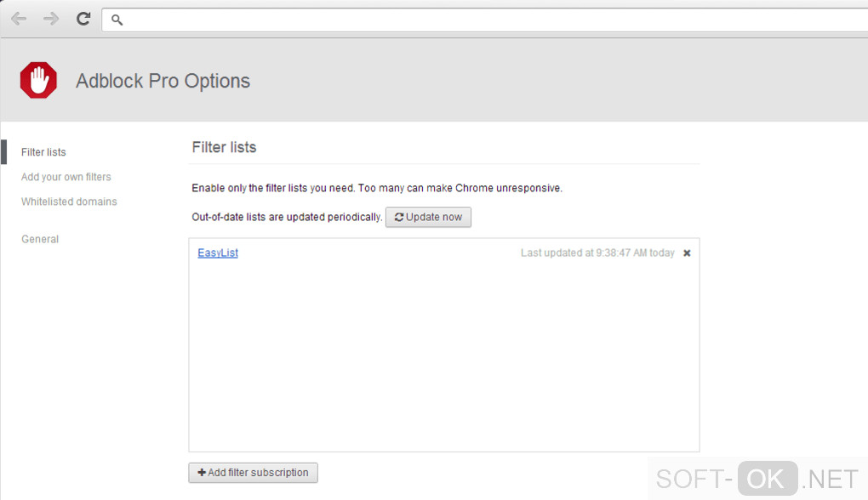Viewport: 868px width, 500px height.
Task: Click the SOFT-OK.NET watermark
Action: point(757,480)
